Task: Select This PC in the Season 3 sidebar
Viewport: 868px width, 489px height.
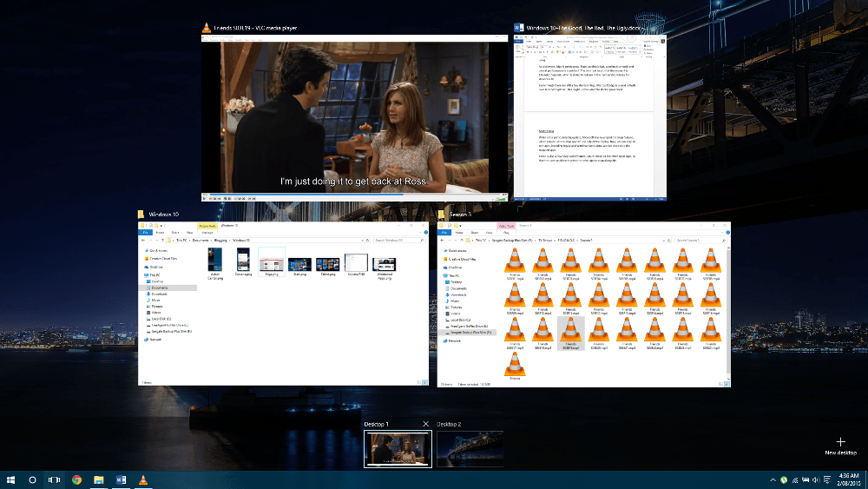Action: 451,276
